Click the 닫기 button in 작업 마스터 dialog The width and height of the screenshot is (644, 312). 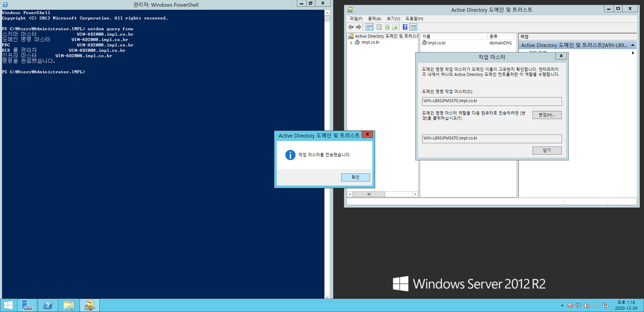pos(547,151)
